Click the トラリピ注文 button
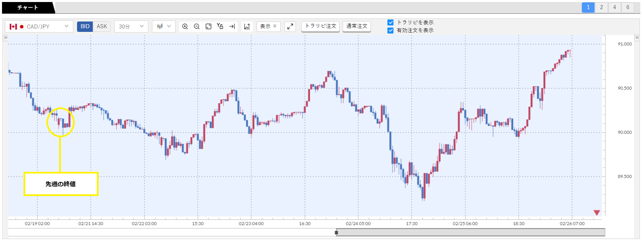 coord(320,26)
